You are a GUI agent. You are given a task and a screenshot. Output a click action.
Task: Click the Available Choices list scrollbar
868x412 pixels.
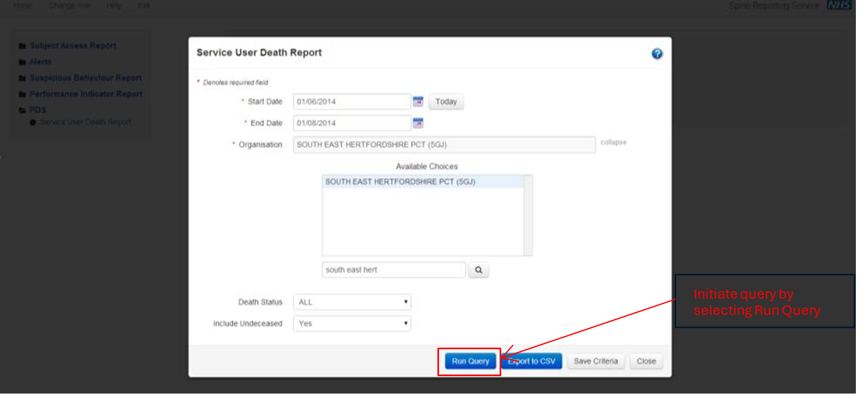click(528, 215)
